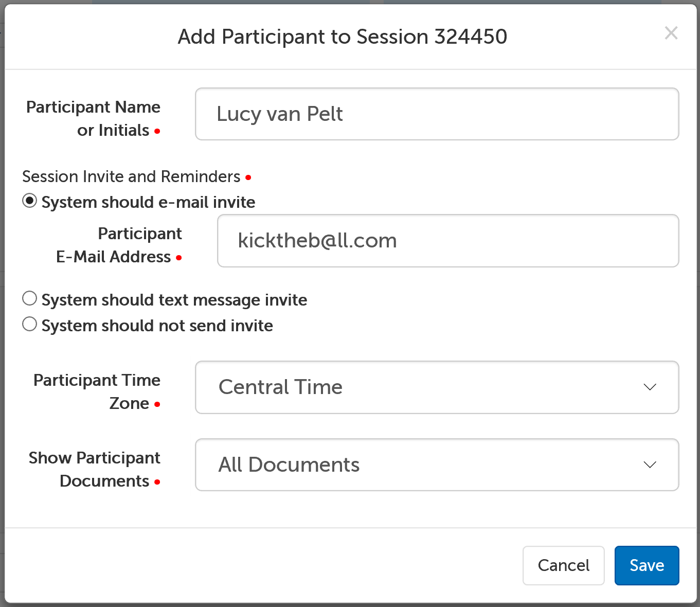Select the do not send invite radio circle
700x607 pixels.
[x=30, y=324]
